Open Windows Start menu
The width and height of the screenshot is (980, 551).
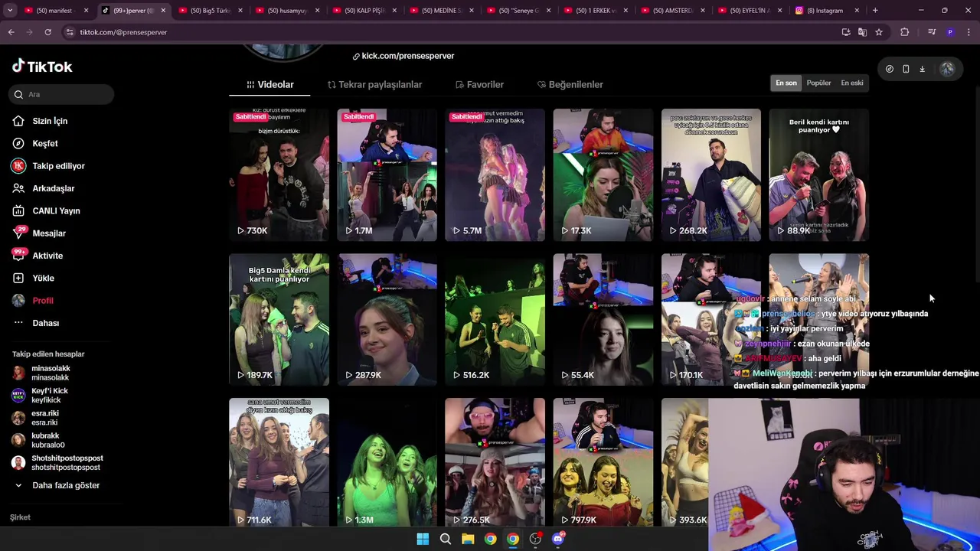point(423,539)
